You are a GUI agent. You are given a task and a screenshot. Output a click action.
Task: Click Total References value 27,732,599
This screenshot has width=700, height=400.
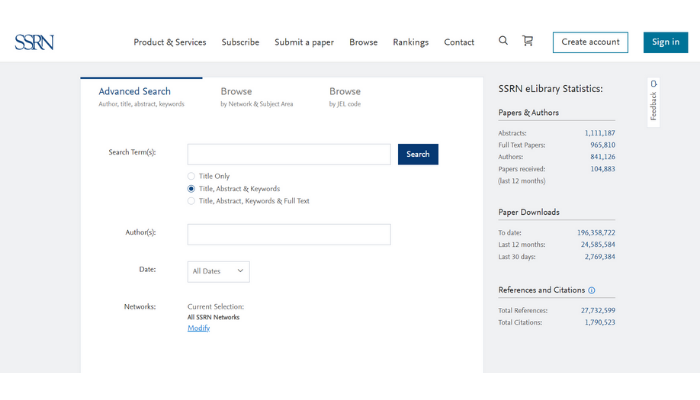[x=598, y=310]
